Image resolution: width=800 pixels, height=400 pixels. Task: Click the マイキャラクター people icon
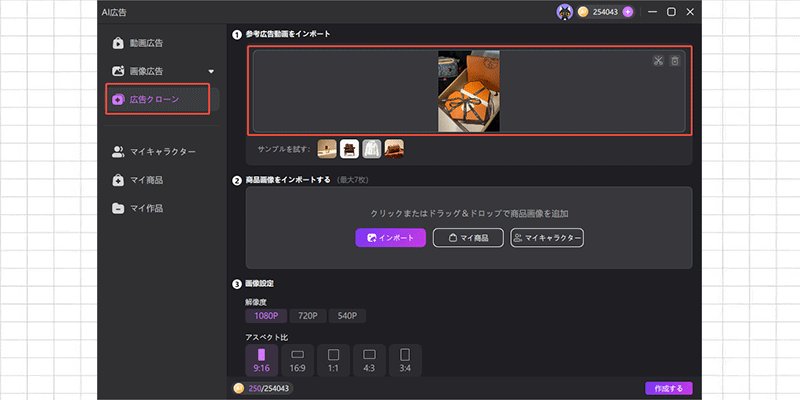[x=118, y=152]
